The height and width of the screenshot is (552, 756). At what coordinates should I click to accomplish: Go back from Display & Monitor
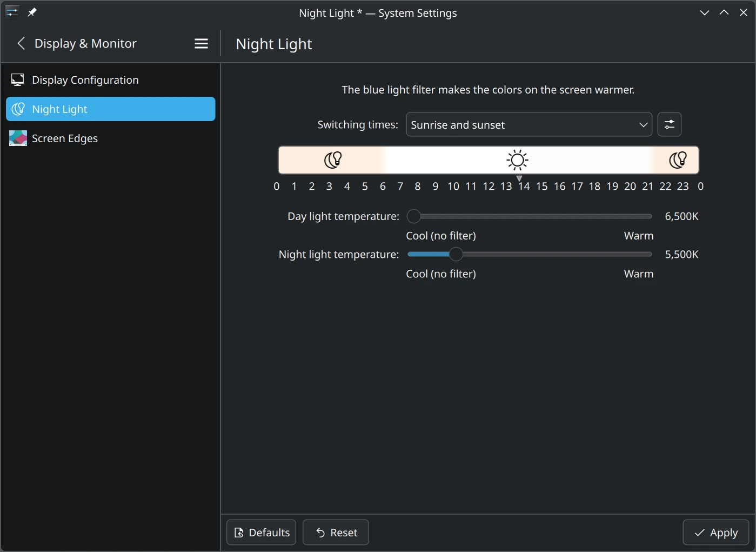(x=21, y=43)
